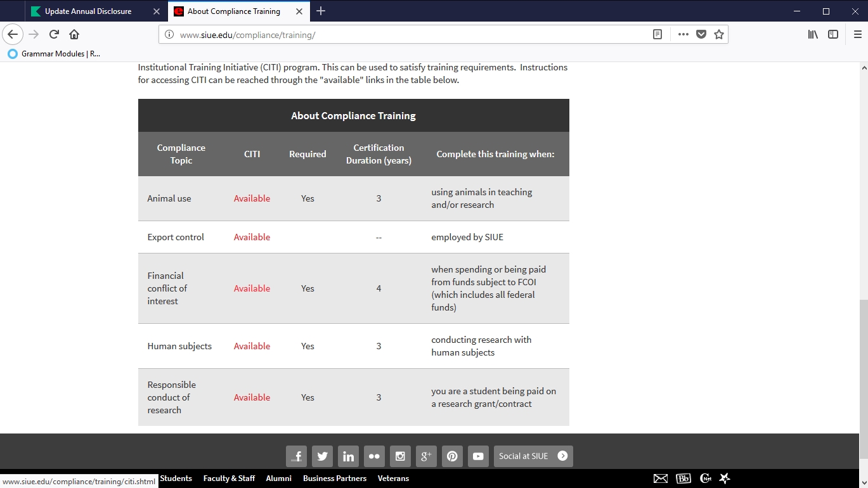Toggle the Firefox sidebar view

[833, 35]
